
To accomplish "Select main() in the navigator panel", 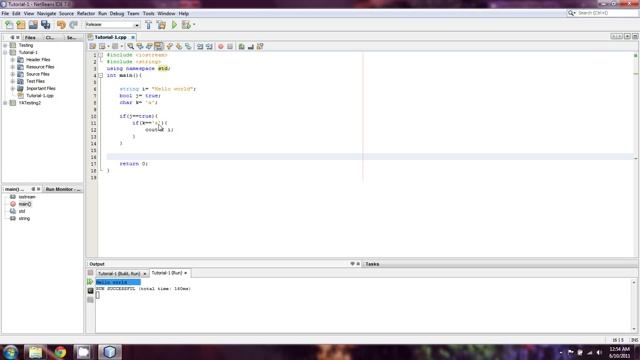I will [x=24, y=204].
